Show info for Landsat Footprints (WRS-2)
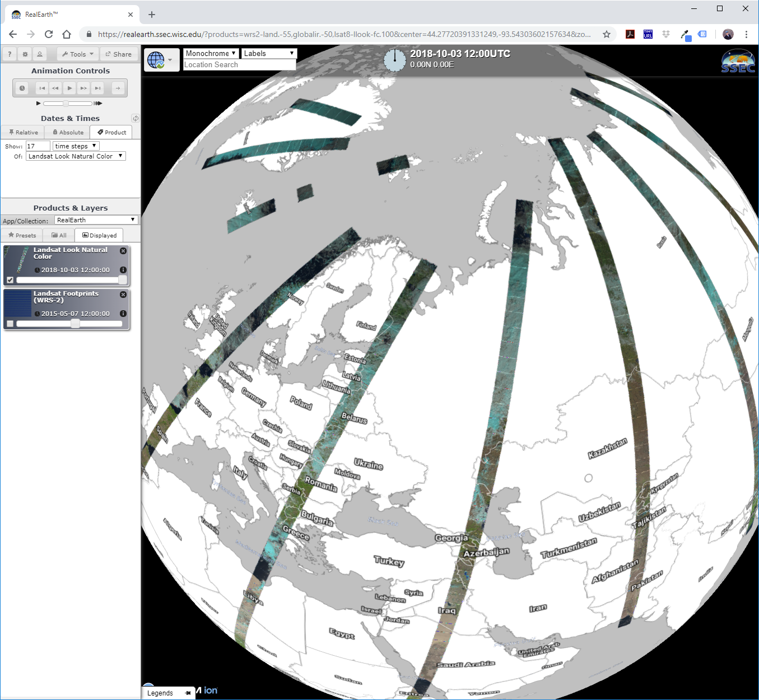 [123, 314]
